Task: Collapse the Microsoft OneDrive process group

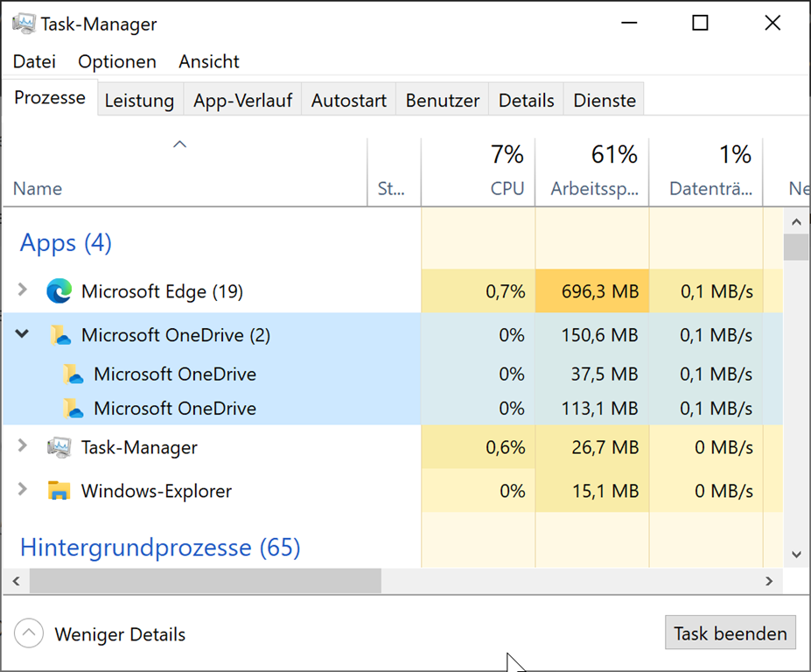Action: 23,334
